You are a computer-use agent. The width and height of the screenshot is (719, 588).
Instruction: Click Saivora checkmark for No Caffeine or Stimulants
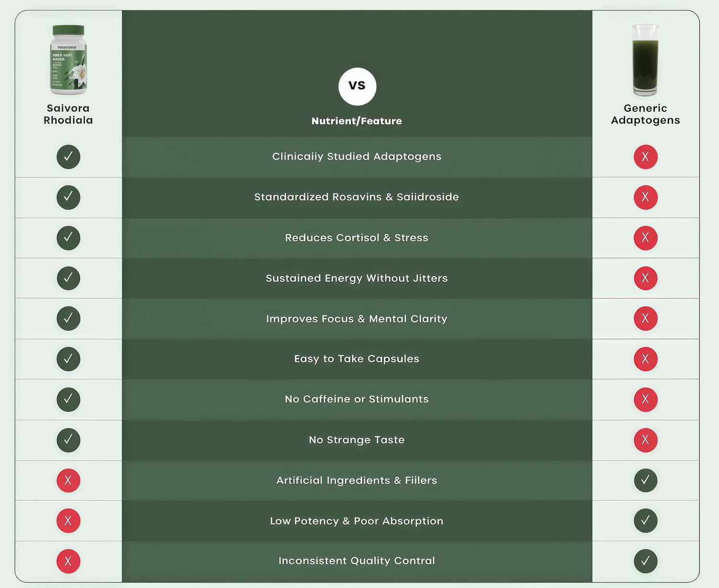[69, 399]
